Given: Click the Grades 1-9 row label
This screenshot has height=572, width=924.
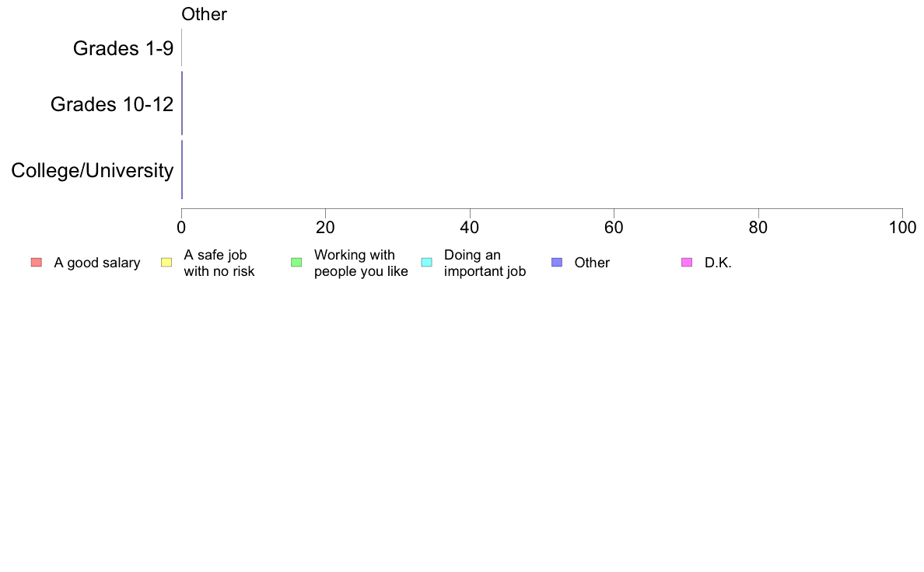Looking at the screenshot, I should tap(123, 48).
